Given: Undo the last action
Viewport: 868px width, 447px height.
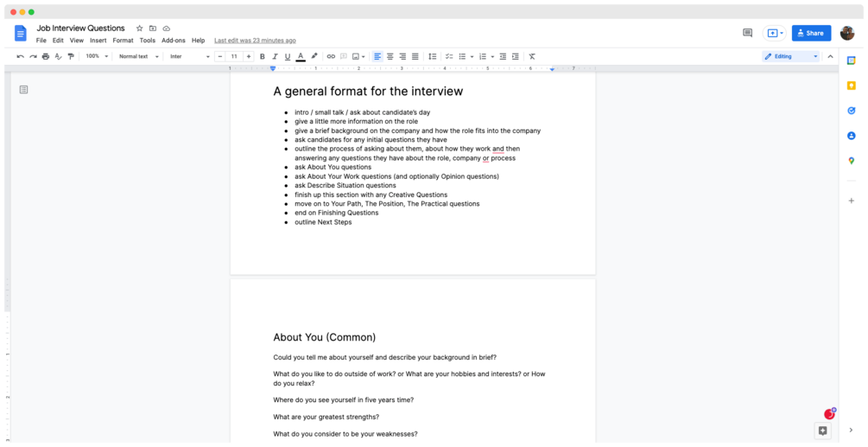Looking at the screenshot, I should coord(21,56).
